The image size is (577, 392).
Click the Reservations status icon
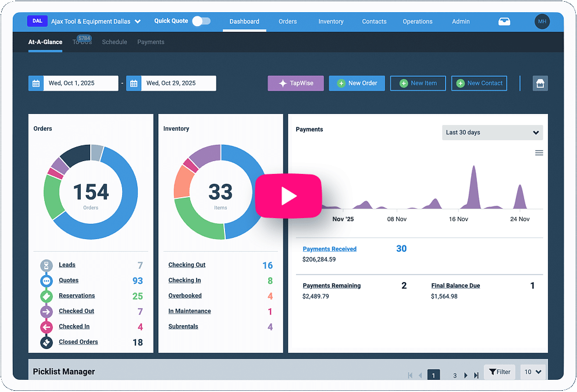coord(47,296)
